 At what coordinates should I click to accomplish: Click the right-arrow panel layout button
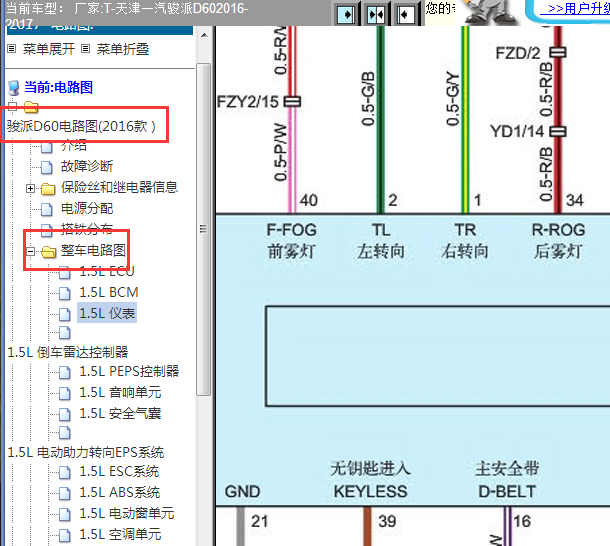coord(346,15)
